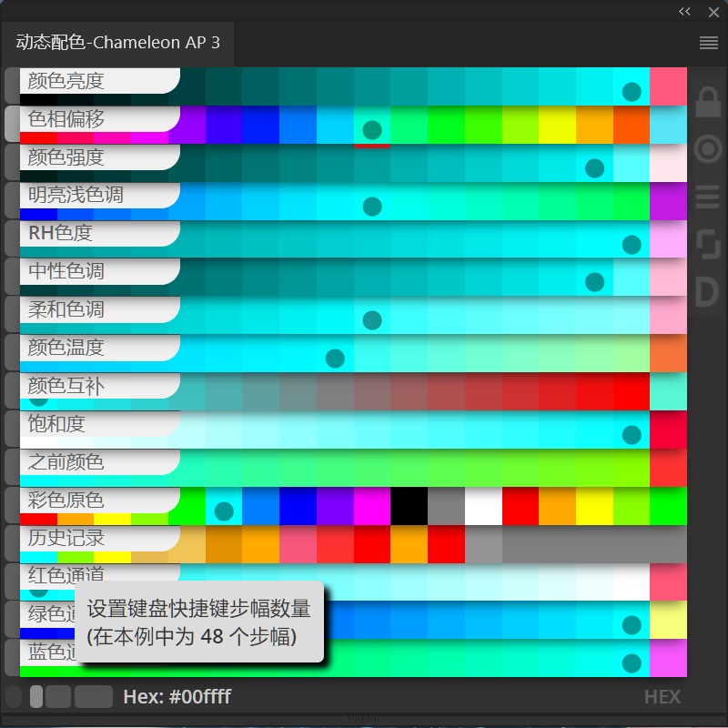Pick the pink swatch in 历史记录 row
This screenshot has height=728, width=728.
pos(298,543)
